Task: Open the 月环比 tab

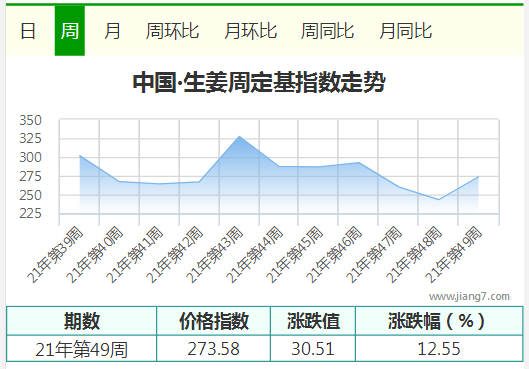Action: pyautogui.click(x=251, y=31)
